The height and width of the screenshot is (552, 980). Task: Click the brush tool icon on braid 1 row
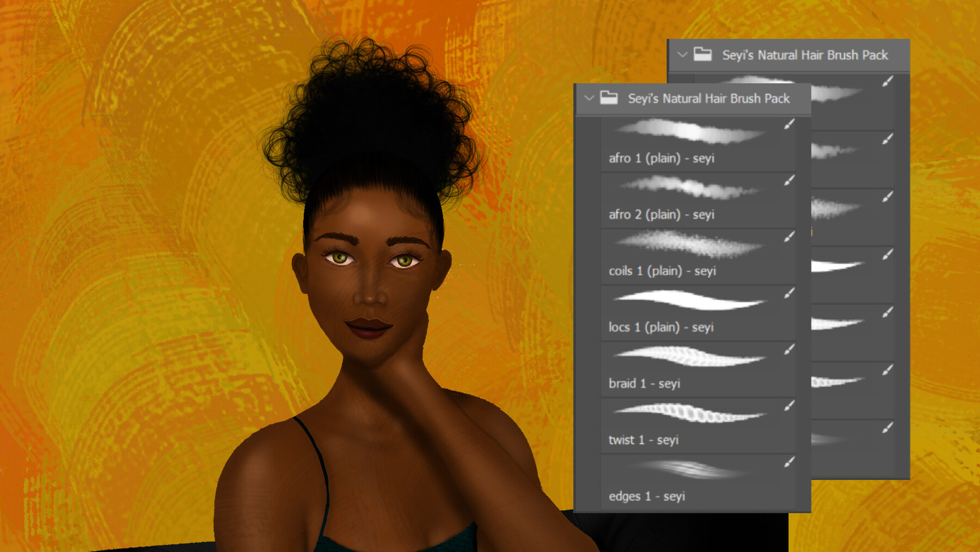789,349
